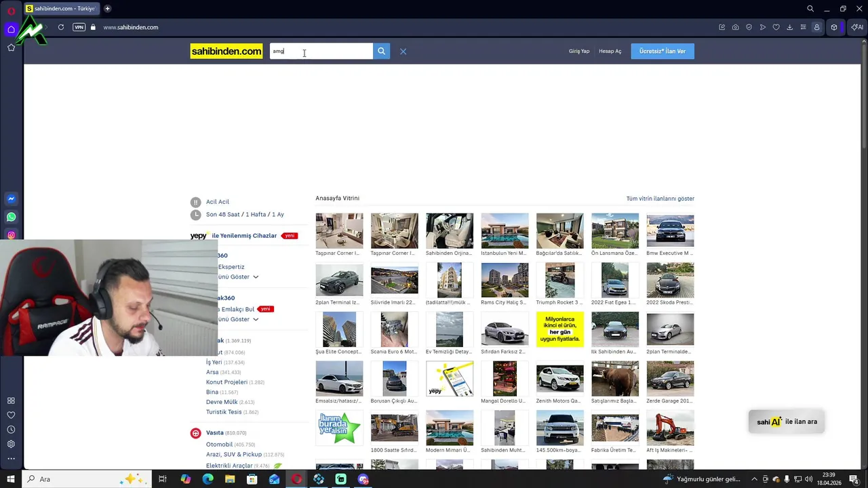Add bookmark with the heart icon in toolbar

[776, 27]
